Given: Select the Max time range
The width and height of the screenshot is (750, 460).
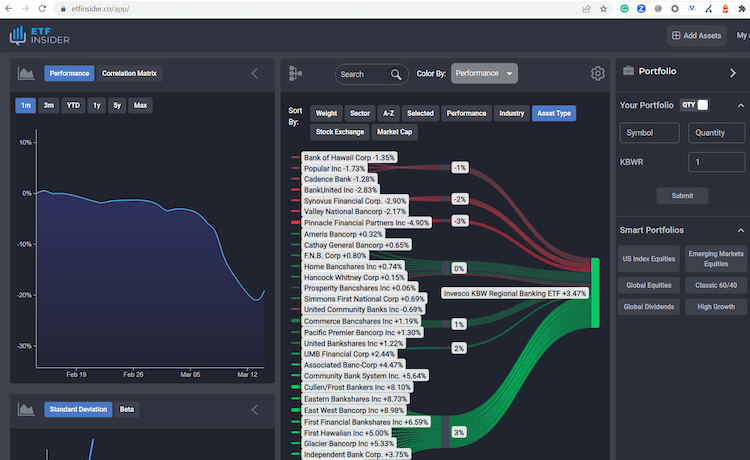Looking at the screenshot, I should click(140, 105).
